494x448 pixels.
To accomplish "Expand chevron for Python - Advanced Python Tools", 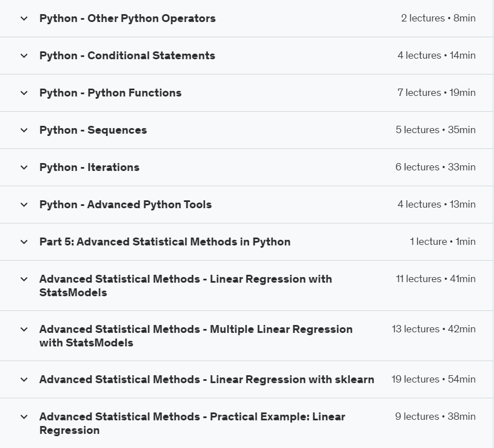I will 24,205.
